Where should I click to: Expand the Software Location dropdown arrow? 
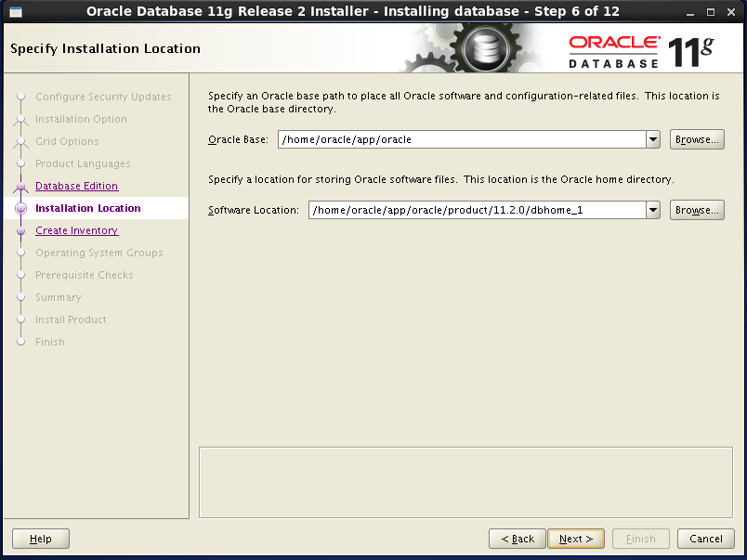pyautogui.click(x=652, y=210)
